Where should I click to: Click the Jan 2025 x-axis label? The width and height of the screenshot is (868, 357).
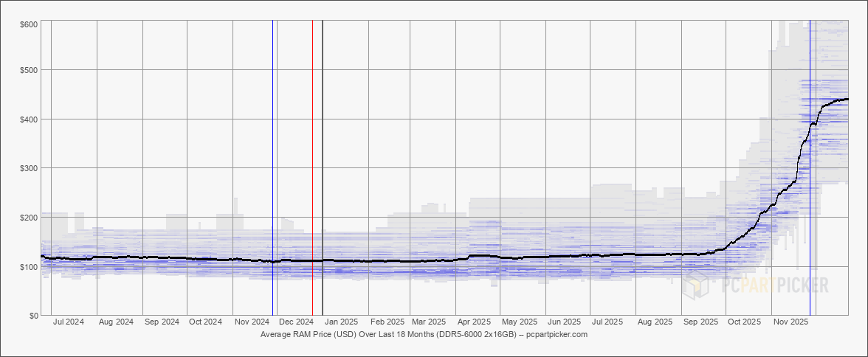[x=342, y=322]
